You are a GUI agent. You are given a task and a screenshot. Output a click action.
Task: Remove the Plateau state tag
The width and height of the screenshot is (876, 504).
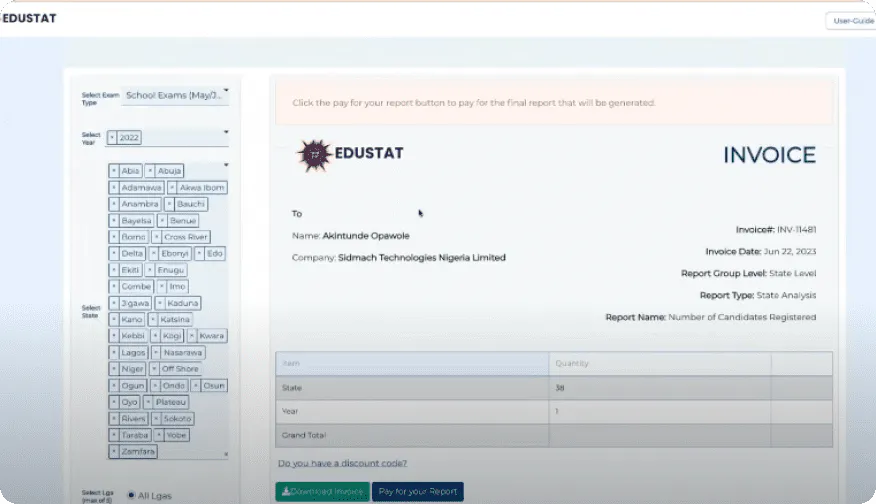[148, 402]
